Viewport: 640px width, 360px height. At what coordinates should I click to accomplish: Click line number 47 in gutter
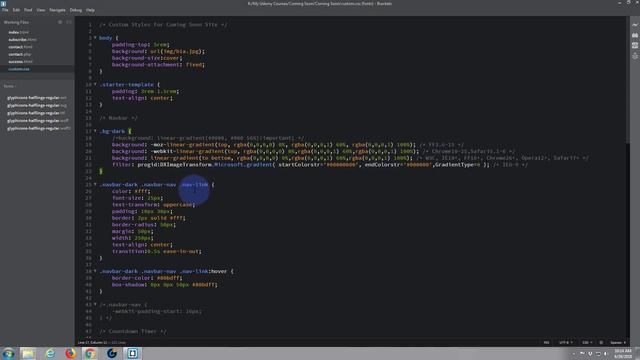tap(89, 331)
